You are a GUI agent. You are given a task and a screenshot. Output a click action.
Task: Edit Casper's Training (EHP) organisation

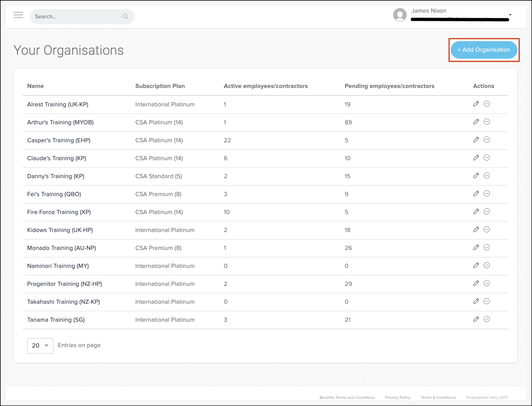point(476,140)
